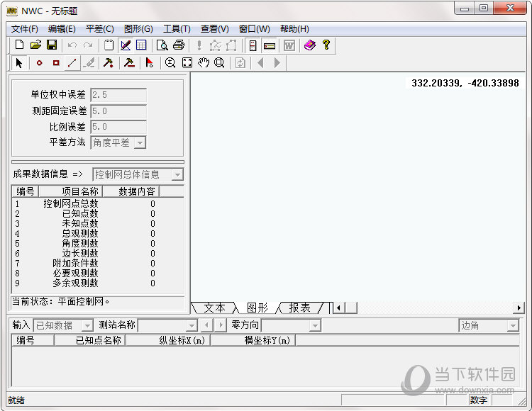Click the right triangle next arrow

pyautogui.click(x=277, y=62)
